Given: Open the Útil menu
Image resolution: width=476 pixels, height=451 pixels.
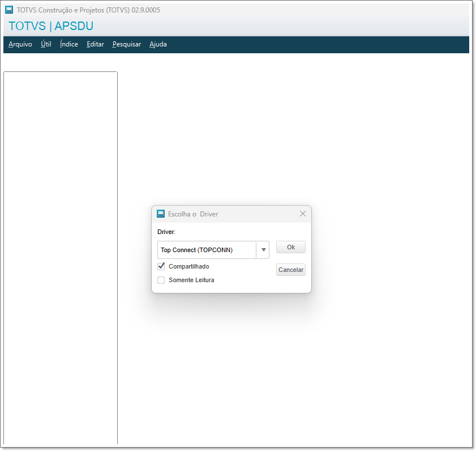Looking at the screenshot, I should pos(46,44).
